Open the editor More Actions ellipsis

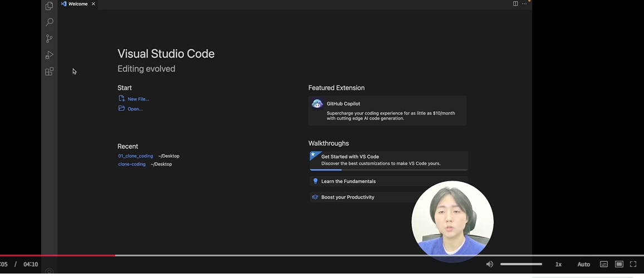pyautogui.click(x=524, y=4)
